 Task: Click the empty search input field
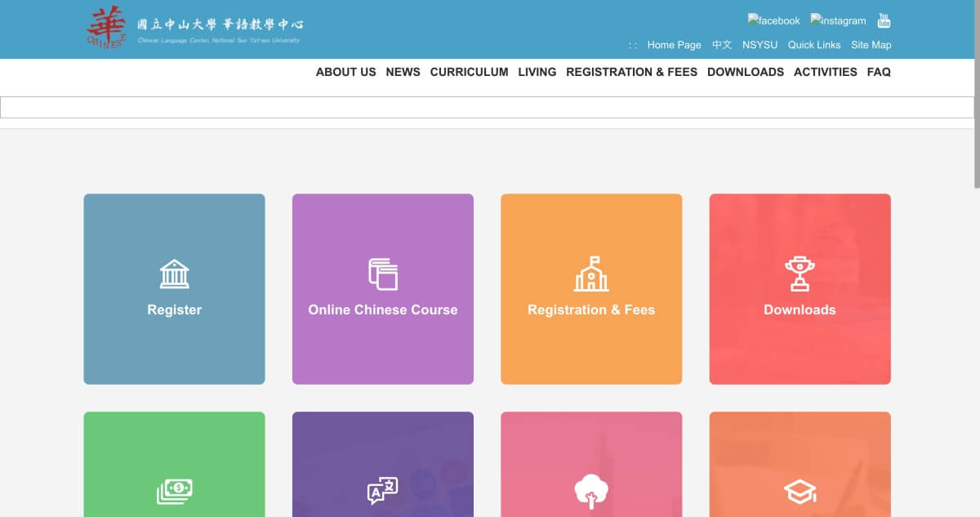pos(487,107)
